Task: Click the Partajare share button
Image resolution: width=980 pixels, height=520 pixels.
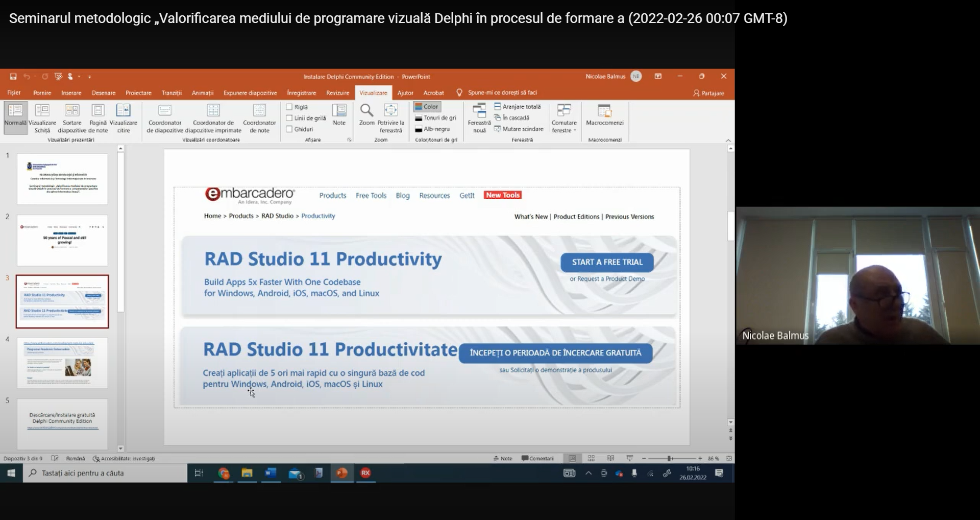Action: 709,93
